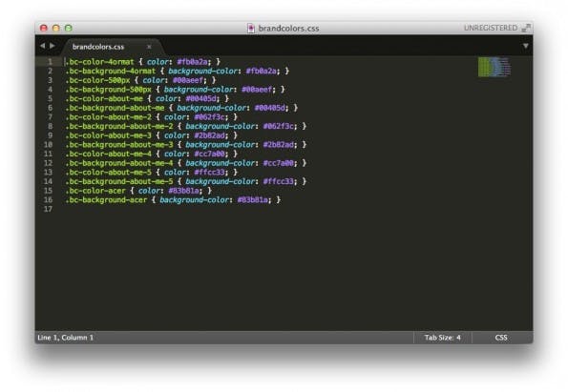Click the .bc-background-acer selector
Screen dimensions: 568x392
(106, 199)
